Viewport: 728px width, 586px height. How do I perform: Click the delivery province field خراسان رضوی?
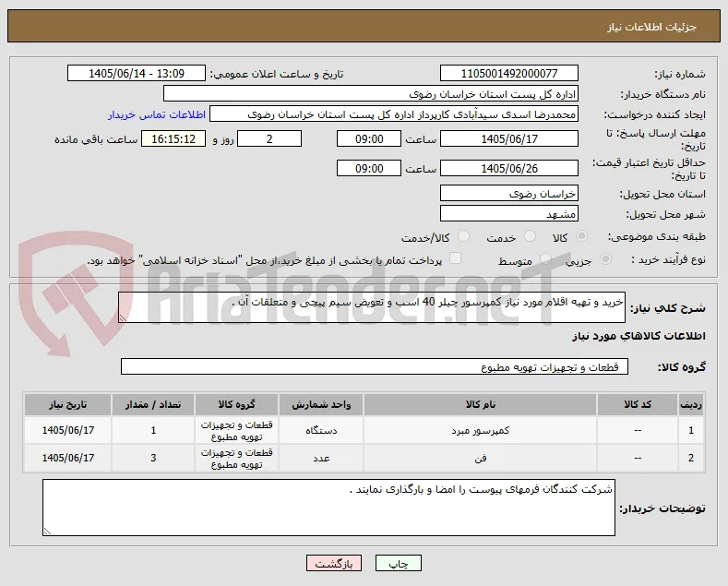click(x=508, y=193)
